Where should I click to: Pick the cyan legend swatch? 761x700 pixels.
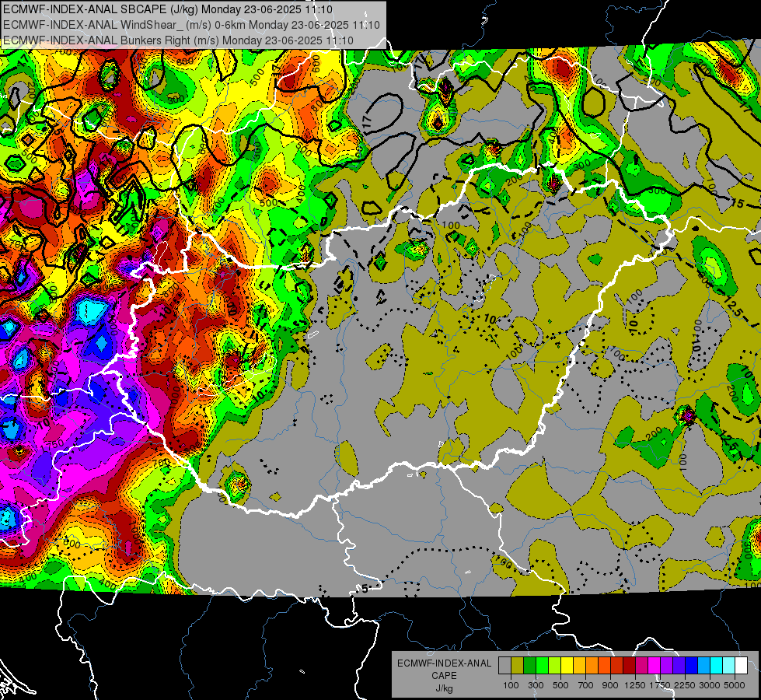click(x=717, y=666)
